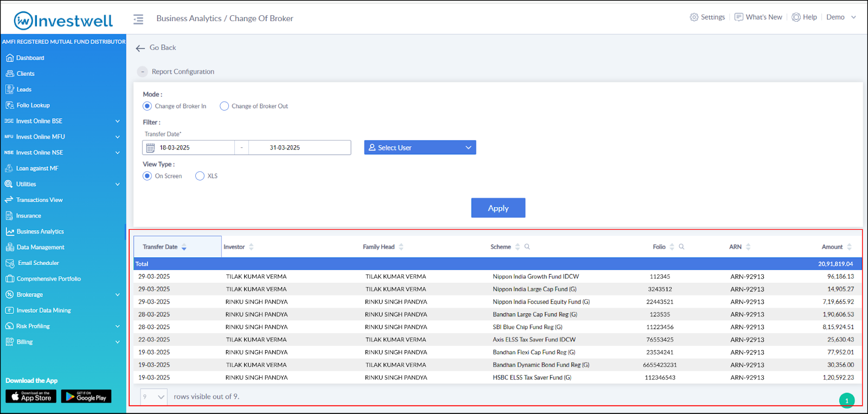The image size is (868, 414).
Task: Click the Leads icon in sidebar
Action: [x=9, y=89]
